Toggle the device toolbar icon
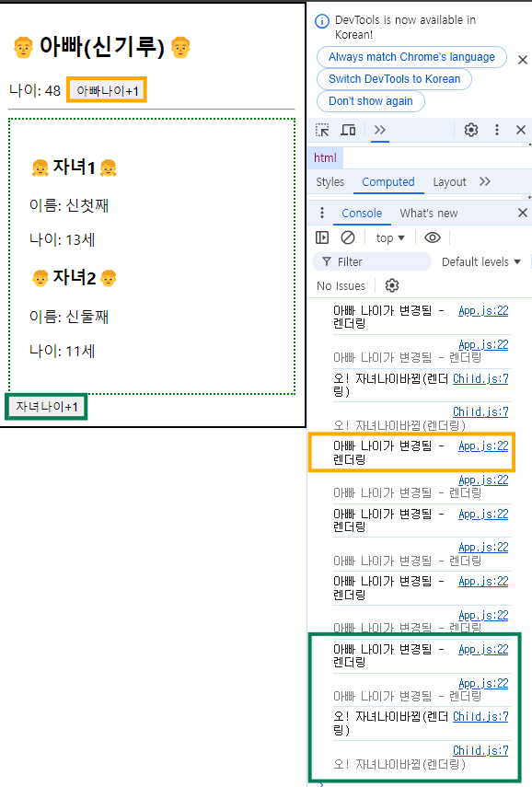The image size is (532, 787). tap(348, 130)
